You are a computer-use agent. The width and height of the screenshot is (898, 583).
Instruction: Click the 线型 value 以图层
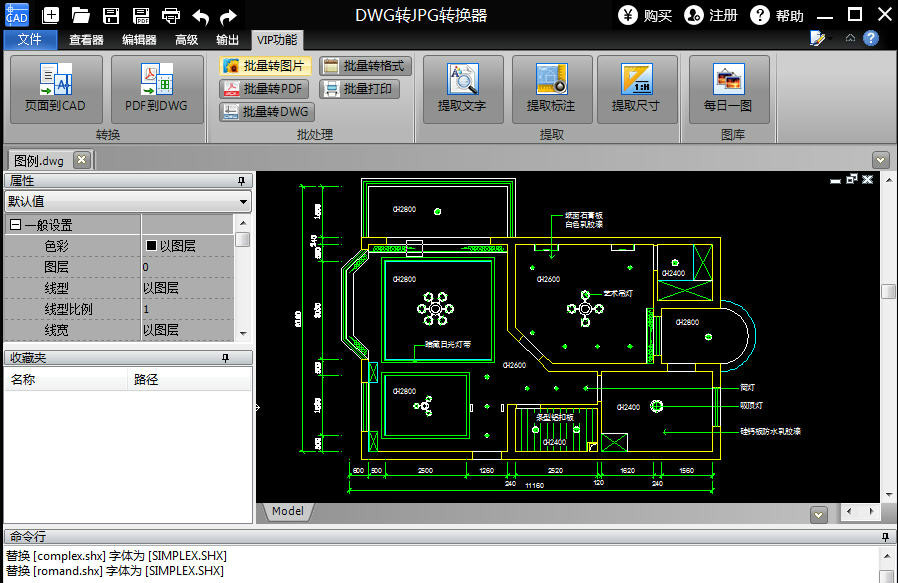point(188,288)
